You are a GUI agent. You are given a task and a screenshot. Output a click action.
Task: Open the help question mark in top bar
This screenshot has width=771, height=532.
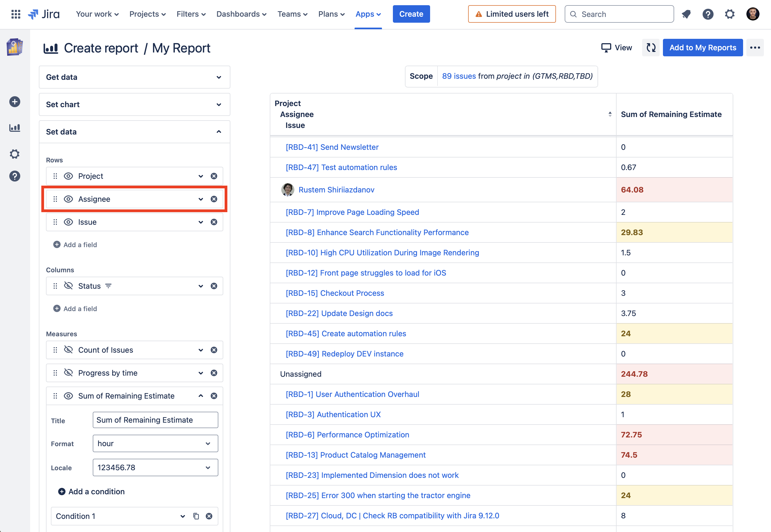point(708,14)
